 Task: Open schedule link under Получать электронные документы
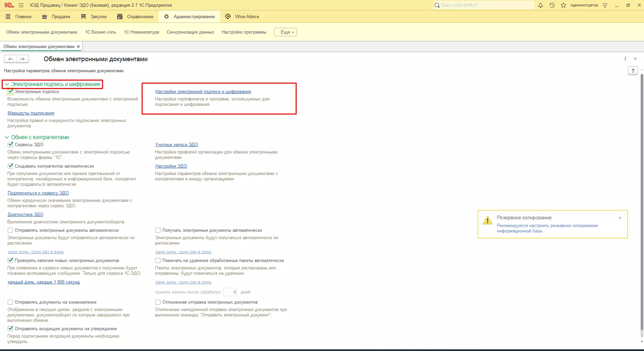pyautogui.click(x=183, y=252)
